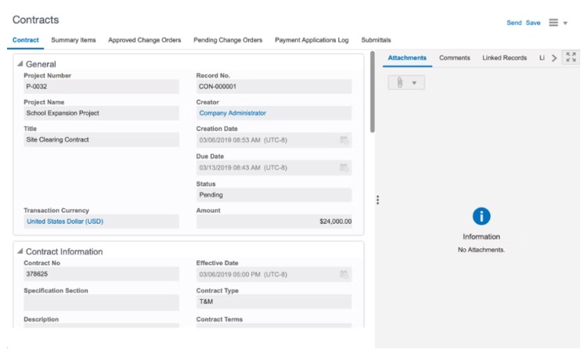Click the expand panel fullscreen icon

click(x=571, y=58)
